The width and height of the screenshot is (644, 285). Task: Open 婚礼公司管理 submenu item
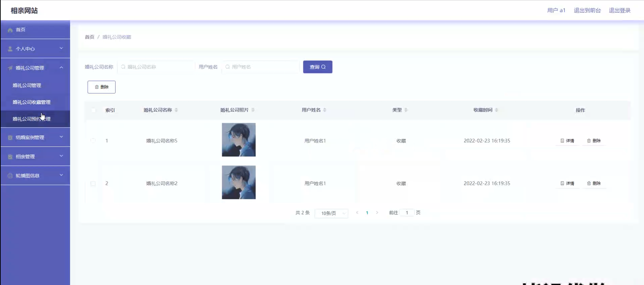click(35, 85)
